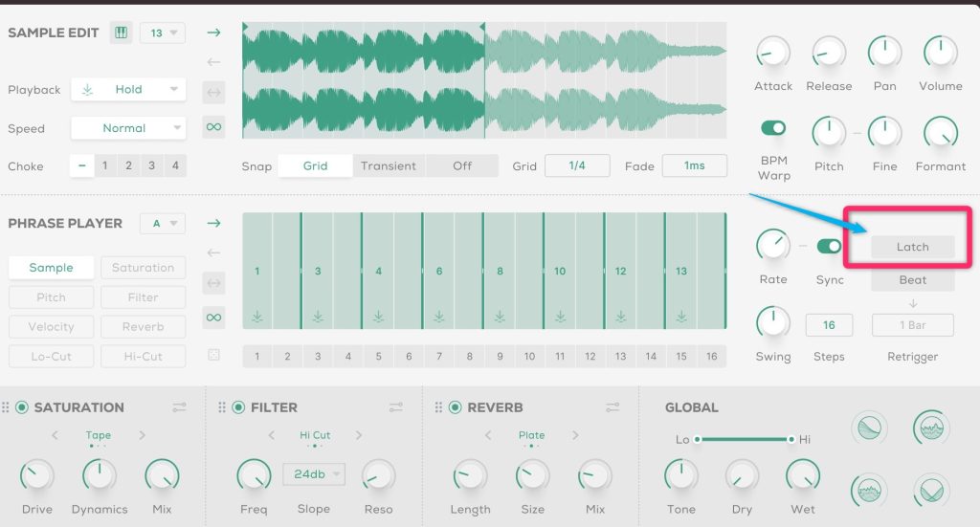Click the Fade 1ms value field
Viewport: 980px width, 527px height.
694,165
